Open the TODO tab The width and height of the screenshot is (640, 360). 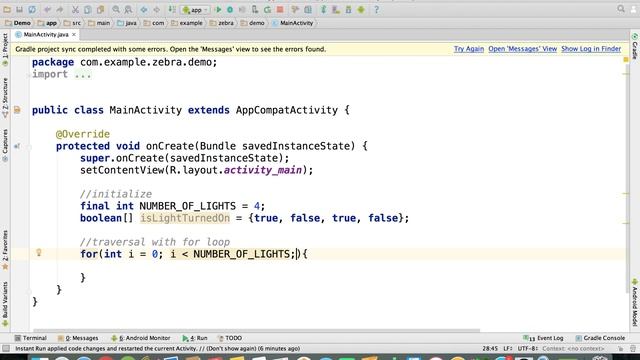pyautogui.click(x=230, y=338)
